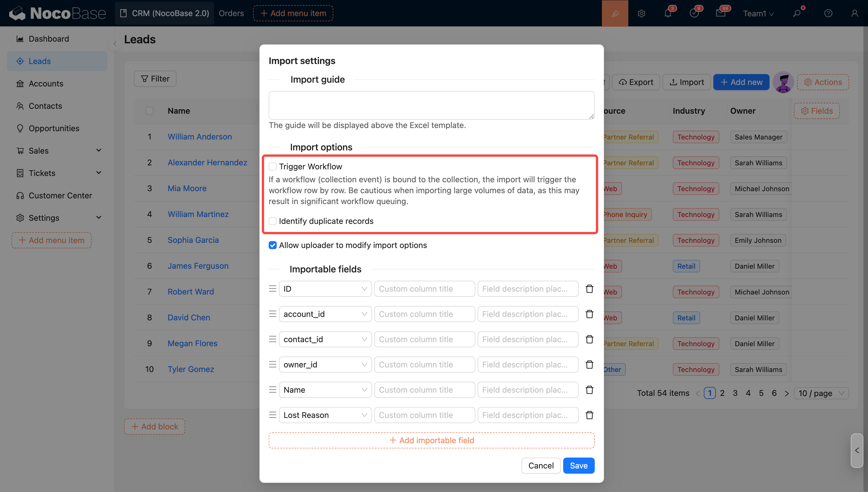The image size is (868, 492).
Task: Delete the account_id importable field row
Action: pyautogui.click(x=589, y=314)
